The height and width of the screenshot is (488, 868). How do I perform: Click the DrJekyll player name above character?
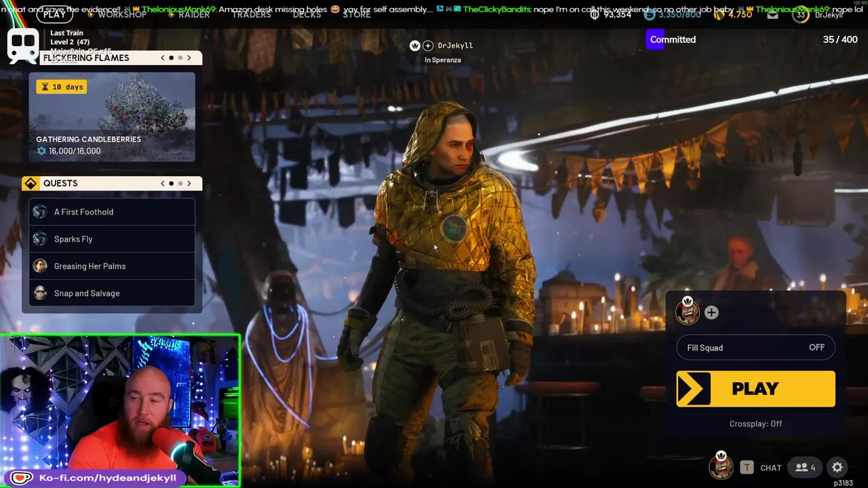coord(455,45)
